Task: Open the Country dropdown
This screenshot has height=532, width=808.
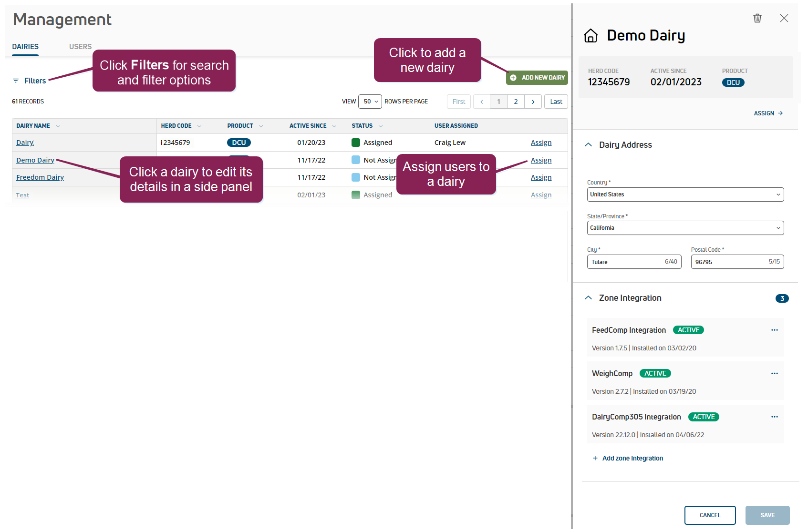Action: point(685,194)
